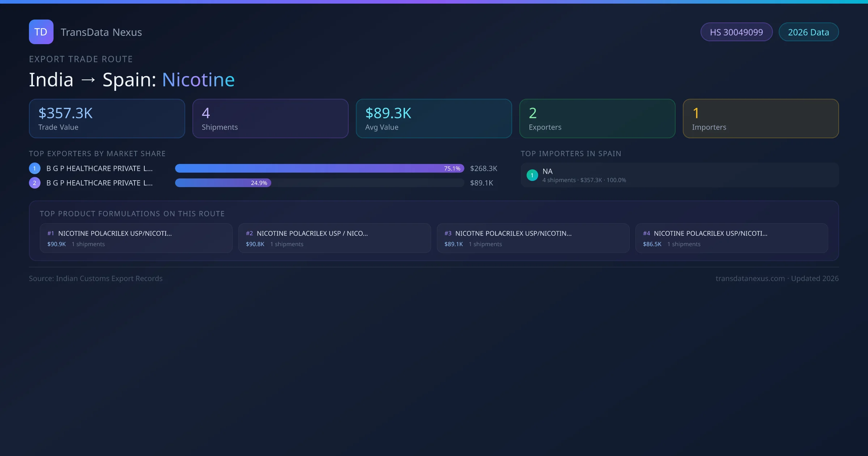Click the #3 formulation rank label
Image resolution: width=868 pixels, height=456 pixels.
(448, 233)
